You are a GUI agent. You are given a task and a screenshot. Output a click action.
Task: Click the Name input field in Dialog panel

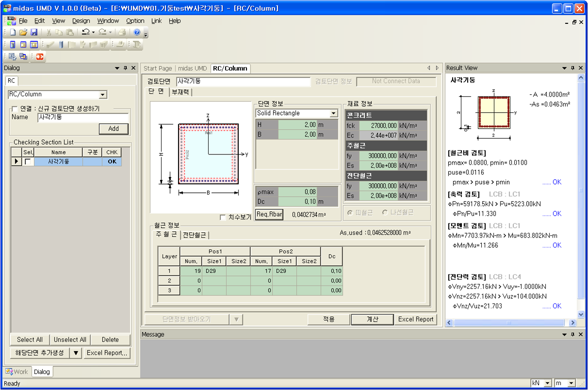(x=83, y=118)
